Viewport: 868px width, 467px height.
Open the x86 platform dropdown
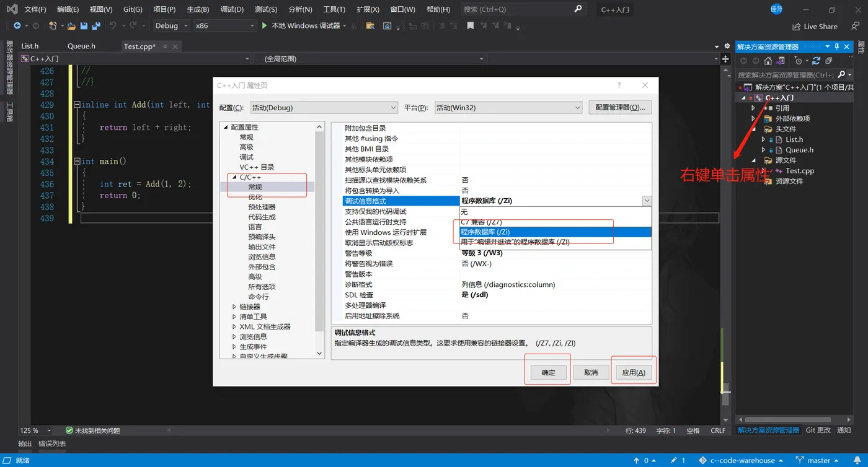(224, 26)
